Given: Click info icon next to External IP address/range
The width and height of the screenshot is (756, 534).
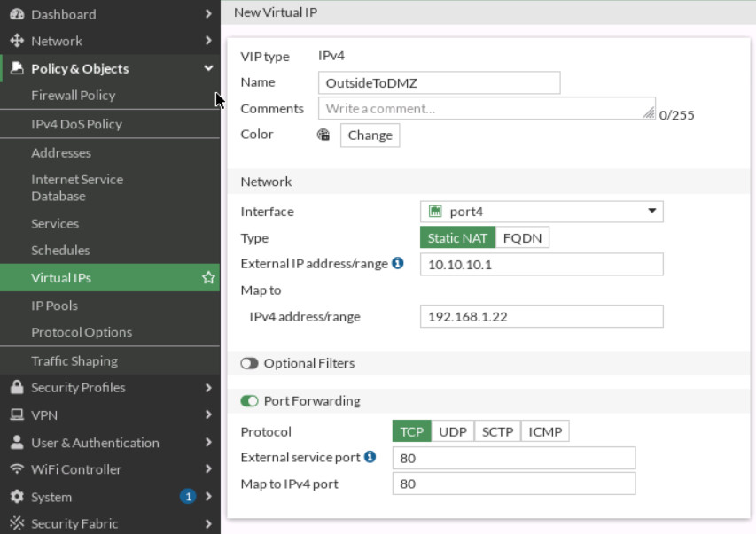Looking at the screenshot, I should (x=398, y=263).
